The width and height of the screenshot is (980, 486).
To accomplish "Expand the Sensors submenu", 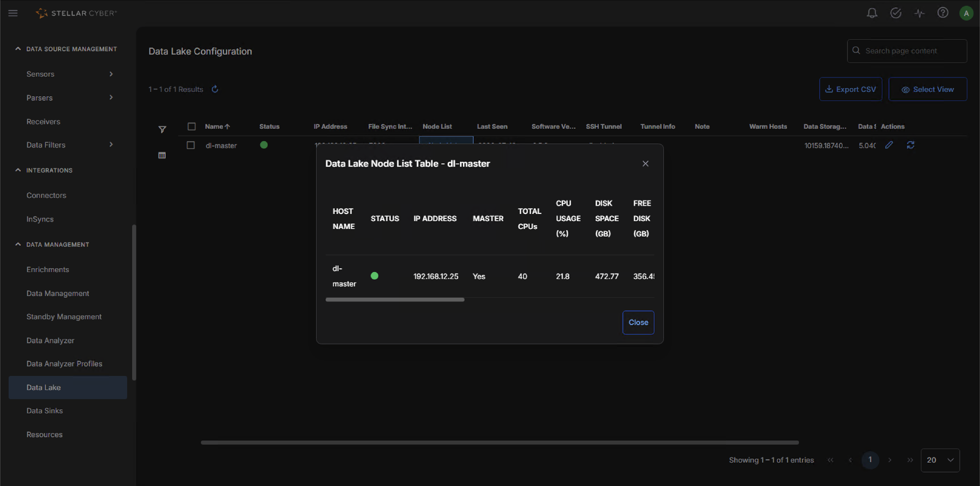I will [x=111, y=74].
